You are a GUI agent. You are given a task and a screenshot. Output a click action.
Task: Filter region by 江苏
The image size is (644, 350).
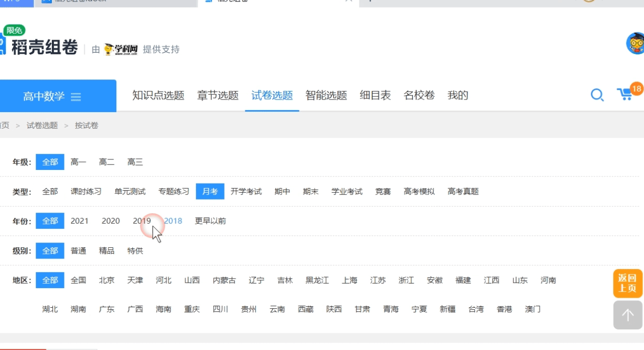pos(378,280)
